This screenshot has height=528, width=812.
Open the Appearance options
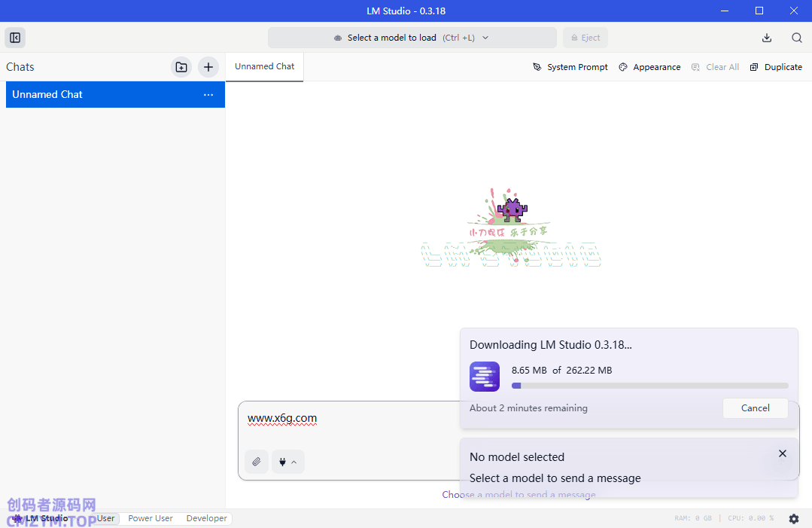(649, 67)
